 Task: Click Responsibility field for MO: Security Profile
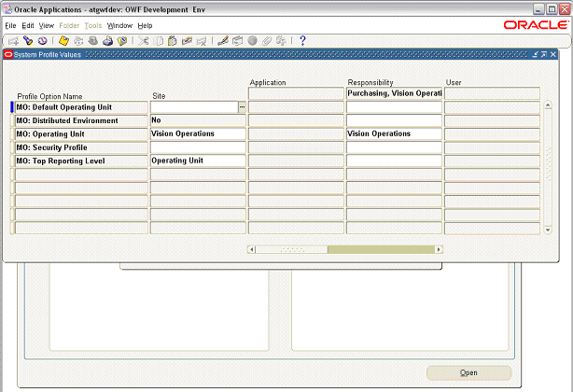pyautogui.click(x=395, y=147)
